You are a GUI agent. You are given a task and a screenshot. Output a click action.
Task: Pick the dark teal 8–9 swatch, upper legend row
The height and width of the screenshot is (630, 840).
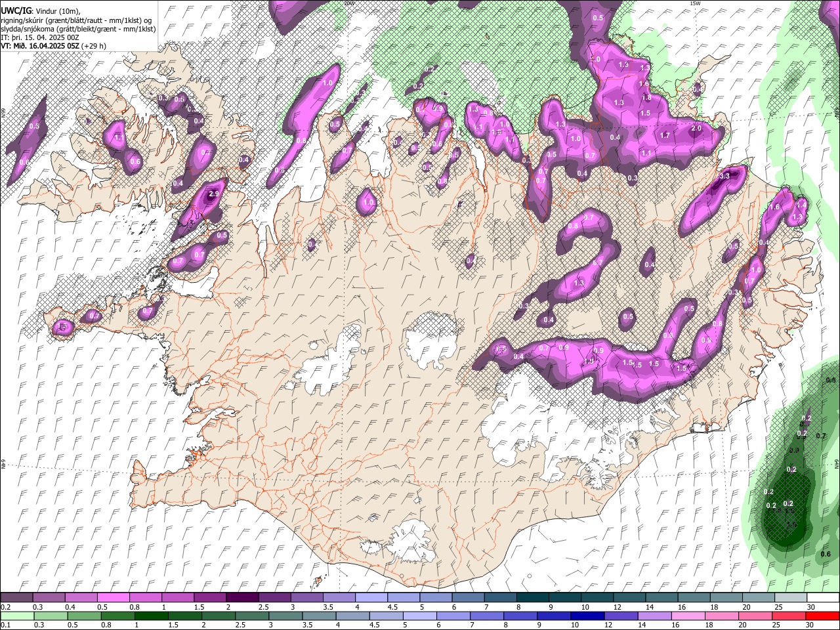point(533,598)
